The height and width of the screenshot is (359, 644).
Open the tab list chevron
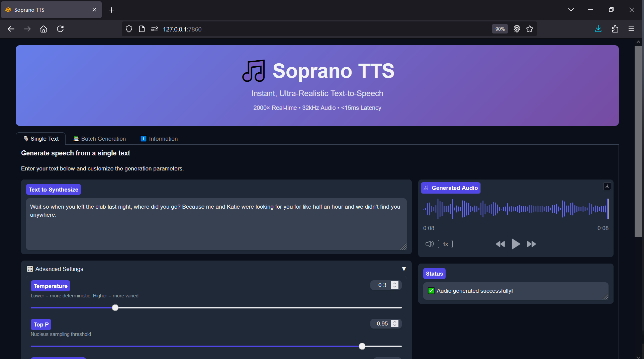(571, 10)
